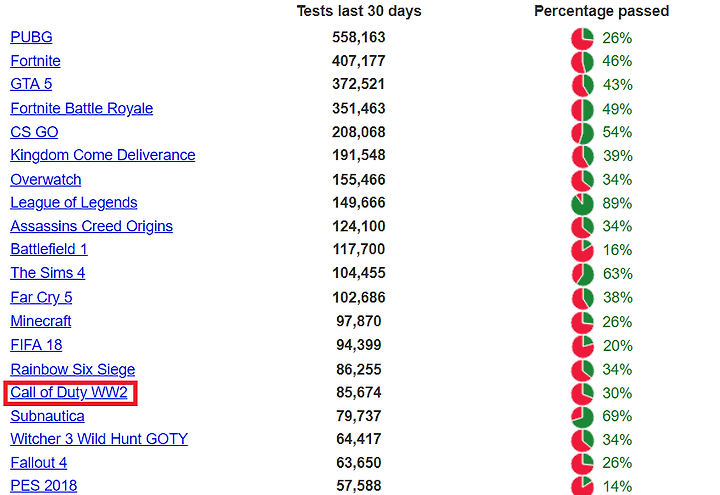Select the 149,666 test count
The image size is (720, 495).
click(x=359, y=202)
